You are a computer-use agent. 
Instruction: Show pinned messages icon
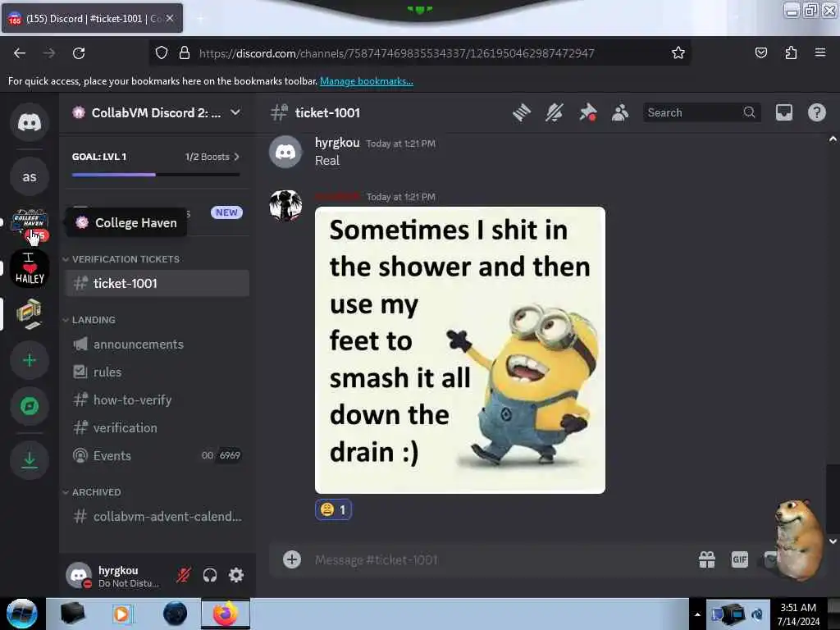pyautogui.click(x=587, y=112)
